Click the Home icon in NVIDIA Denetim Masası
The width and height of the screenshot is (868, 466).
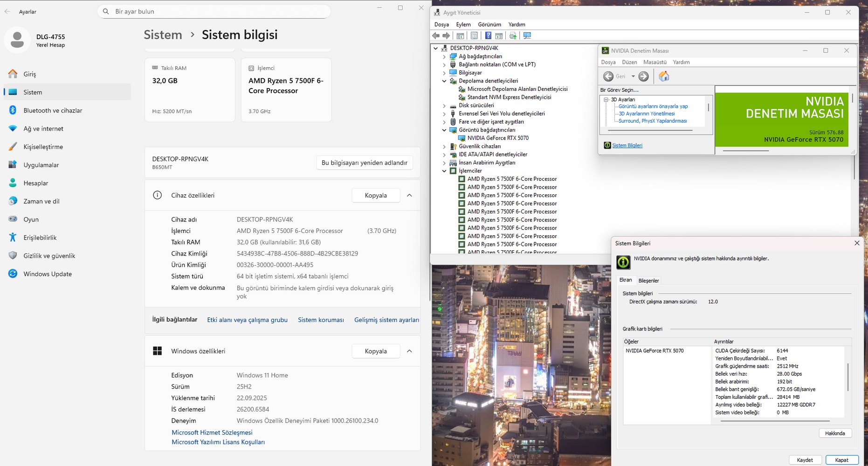click(664, 76)
